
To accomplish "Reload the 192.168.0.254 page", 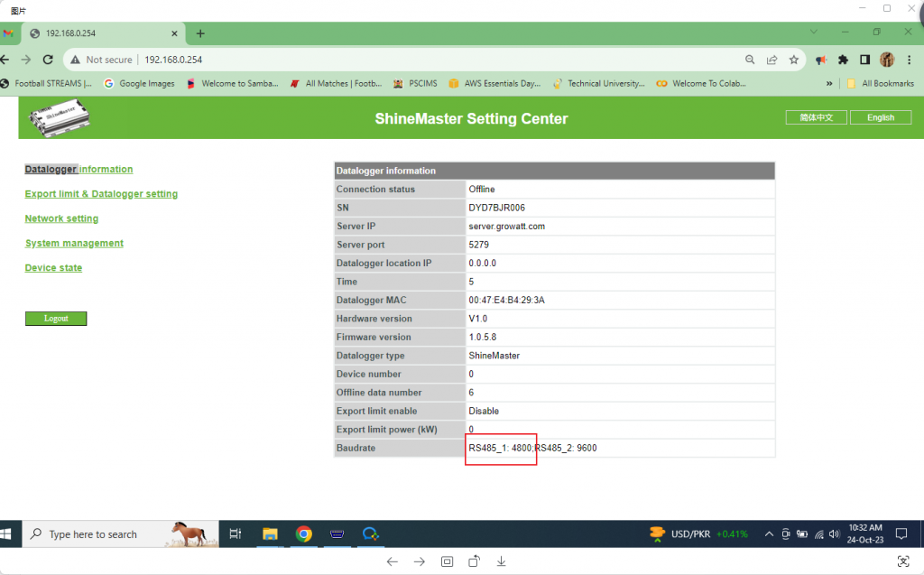I will [49, 60].
